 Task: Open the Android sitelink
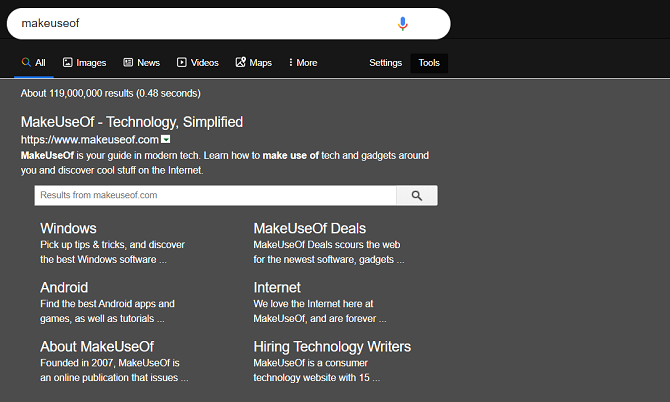(64, 288)
